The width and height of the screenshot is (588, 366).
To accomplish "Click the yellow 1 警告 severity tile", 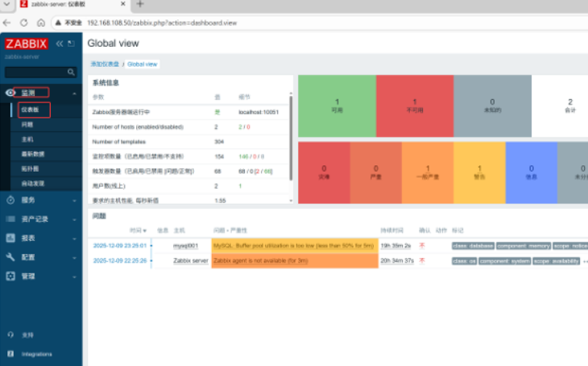I will (x=479, y=173).
